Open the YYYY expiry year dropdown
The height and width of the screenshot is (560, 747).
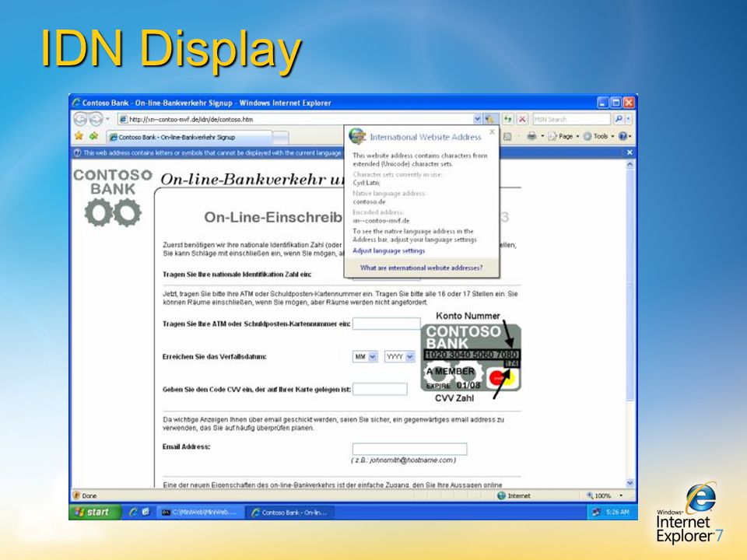click(x=400, y=357)
